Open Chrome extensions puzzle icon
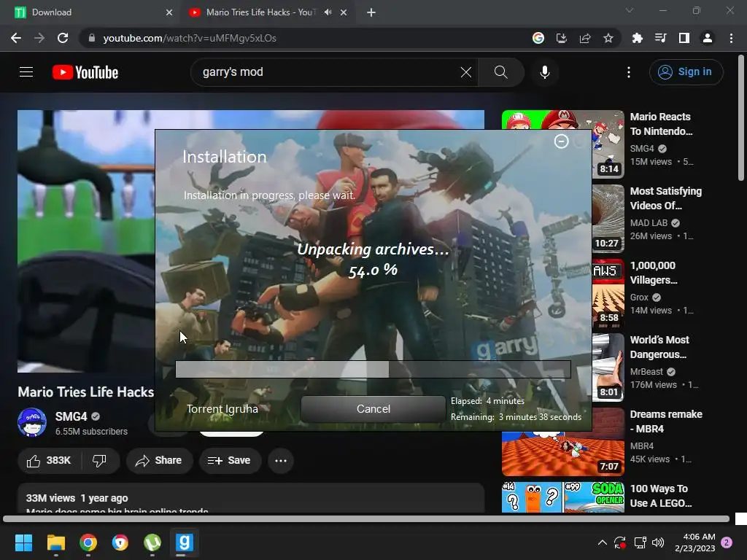 point(637,38)
